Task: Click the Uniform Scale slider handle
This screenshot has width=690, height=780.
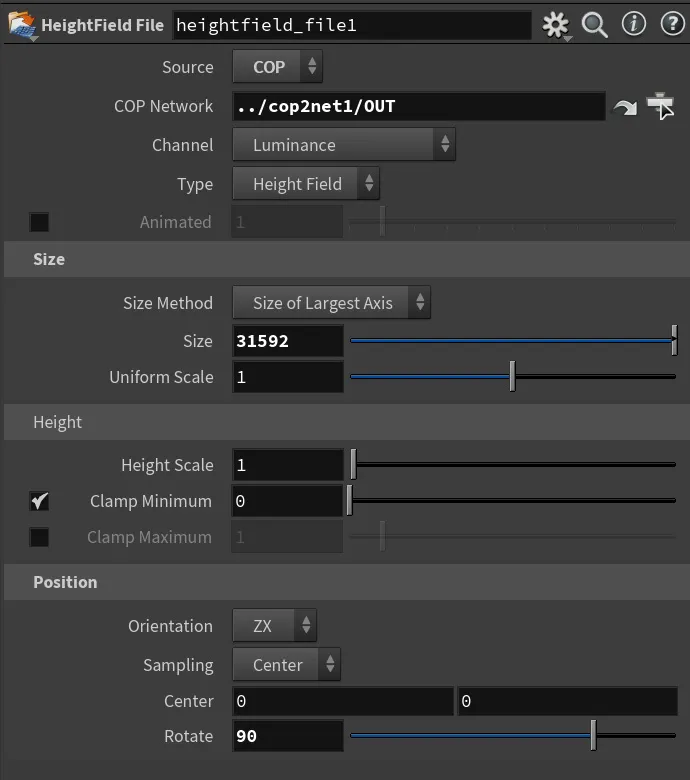Action: (x=512, y=377)
